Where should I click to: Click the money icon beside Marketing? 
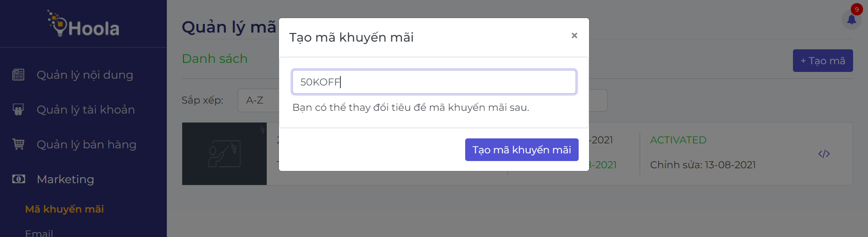(x=19, y=179)
